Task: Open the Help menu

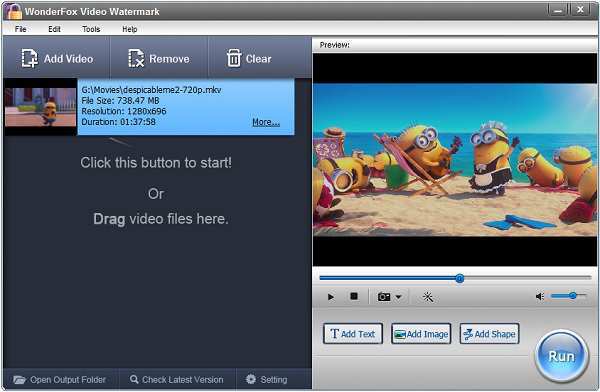Action: (129, 29)
